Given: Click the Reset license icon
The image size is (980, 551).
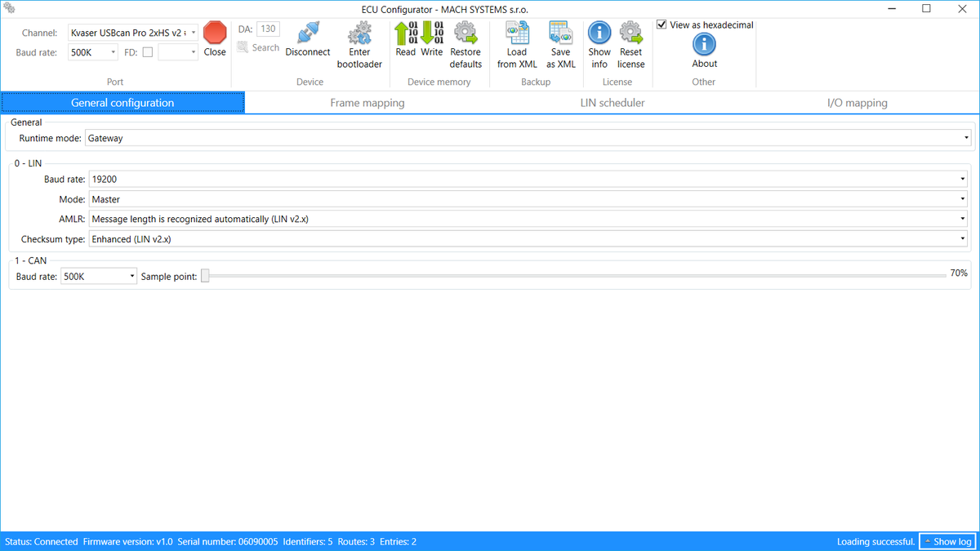Looking at the screenshot, I should pos(630,33).
